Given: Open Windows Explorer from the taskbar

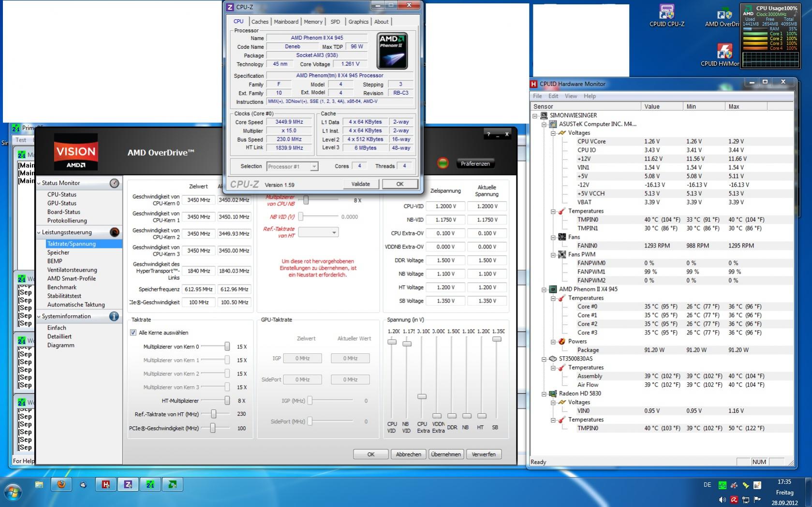Looking at the screenshot, I should (x=39, y=484).
